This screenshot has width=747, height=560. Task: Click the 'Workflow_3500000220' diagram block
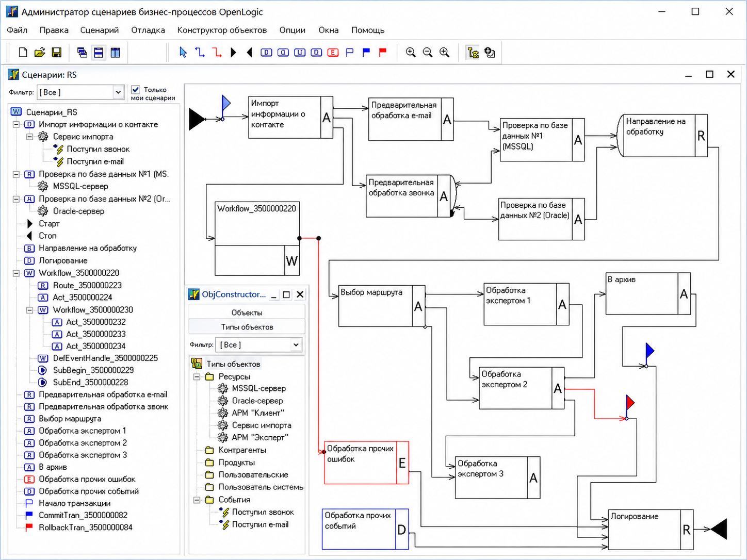click(257, 238)
